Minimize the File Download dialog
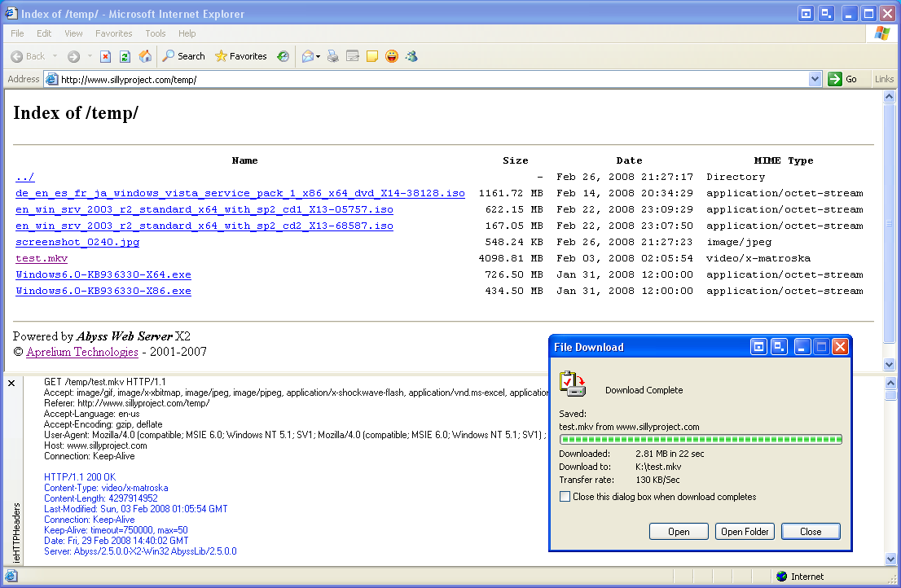 pyautogui.click(x=802, y=346)
